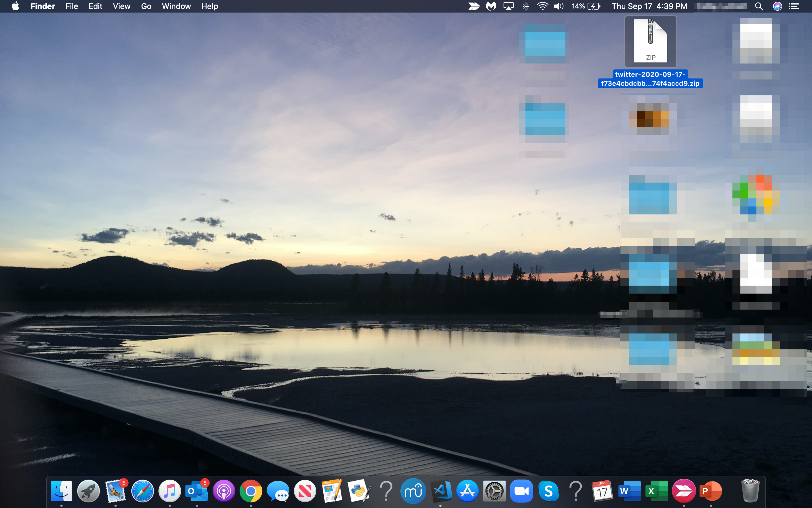Open Skype in the Dock
Viewport: 812px width, 508px height.
(549, 491)
